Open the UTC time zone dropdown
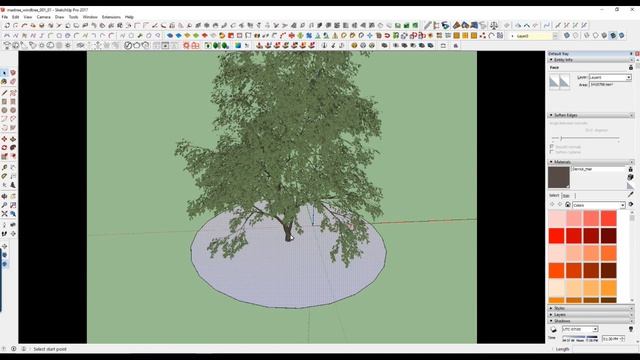This screenshot has width=640, height=360. 595,329
